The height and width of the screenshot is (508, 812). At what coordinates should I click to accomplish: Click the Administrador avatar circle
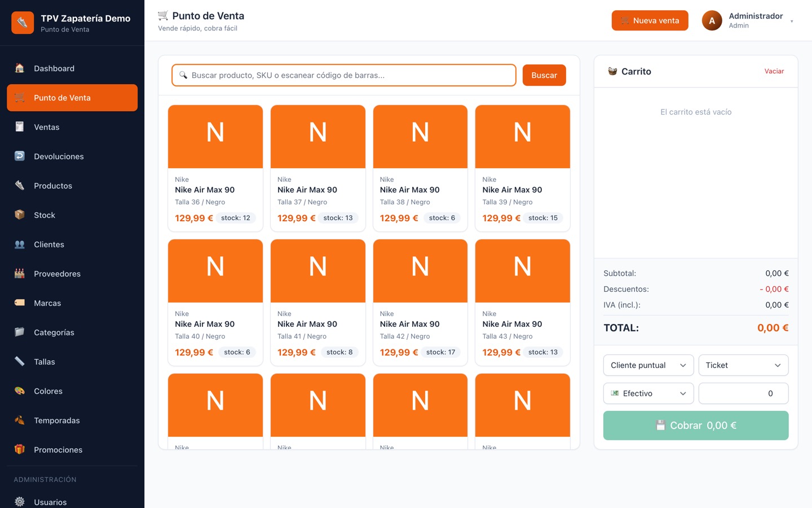click(x=712, y=20)
